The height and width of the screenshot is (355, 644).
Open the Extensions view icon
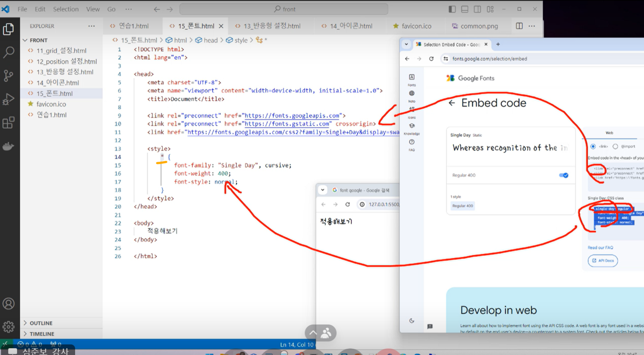point(9,123)
